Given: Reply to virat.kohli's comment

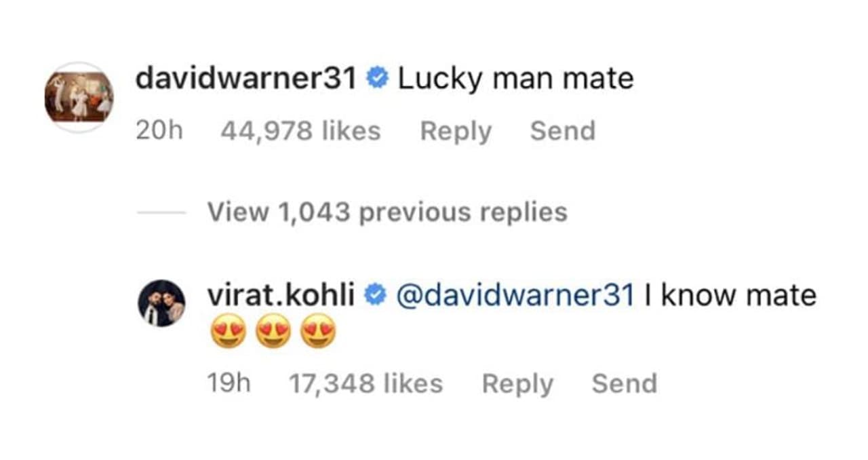Looking at the screenshot, I should [517, 384].
